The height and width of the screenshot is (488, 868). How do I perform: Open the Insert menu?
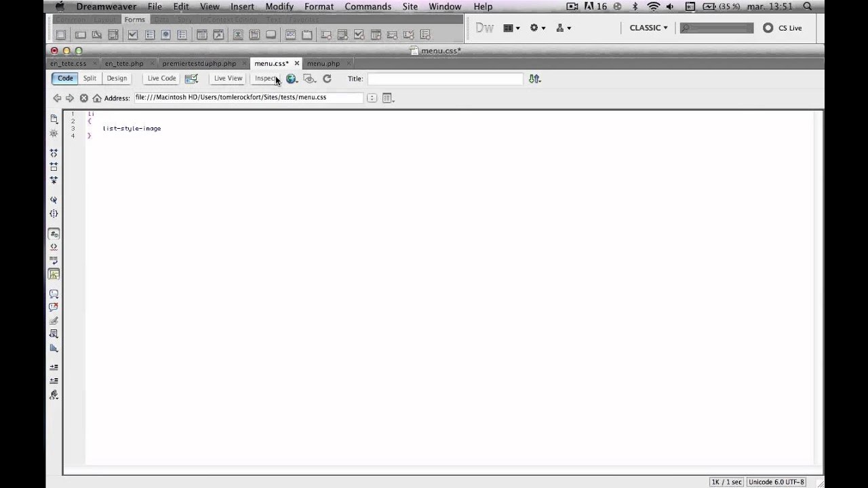pyautogui.click(x=242, y=6)
